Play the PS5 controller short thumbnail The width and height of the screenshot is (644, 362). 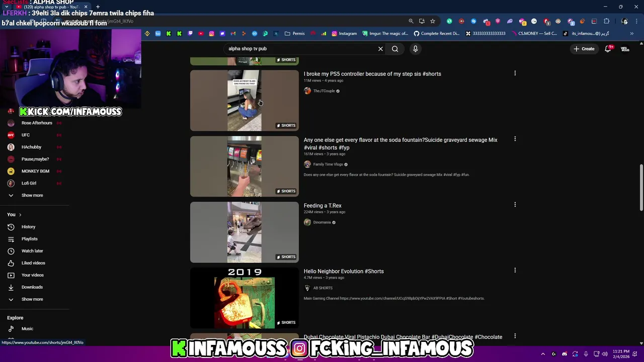[x=244, y=101]
